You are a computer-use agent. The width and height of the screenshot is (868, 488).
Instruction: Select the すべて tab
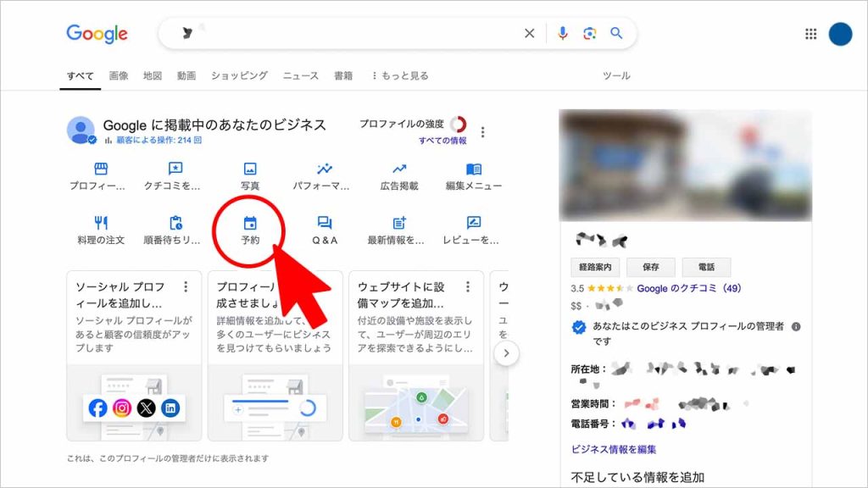81,75
